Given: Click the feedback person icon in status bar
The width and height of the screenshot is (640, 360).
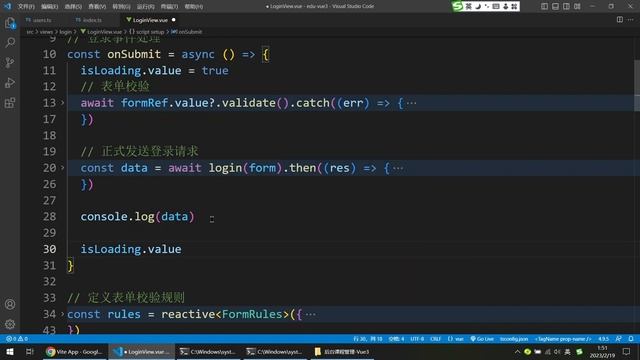Looking at the screenshot, I should click(619, 339).
